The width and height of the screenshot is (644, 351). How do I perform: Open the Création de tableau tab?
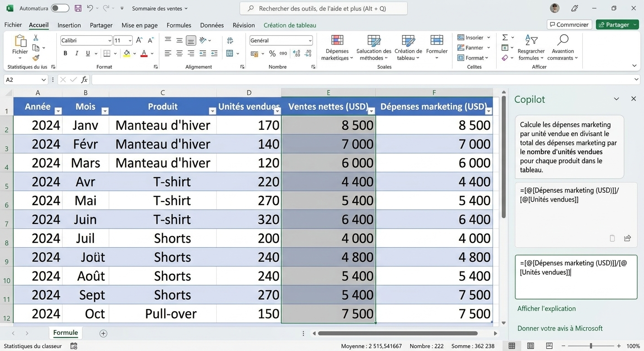(x=290, y=25)
